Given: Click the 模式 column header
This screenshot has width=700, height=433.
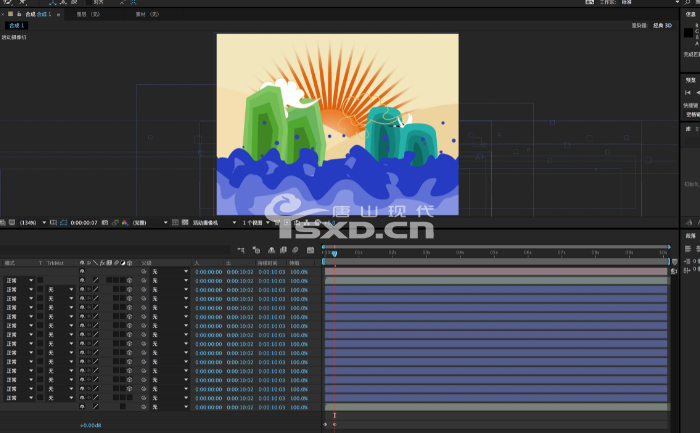Looking at the screenshot, I should coord(10,263).
